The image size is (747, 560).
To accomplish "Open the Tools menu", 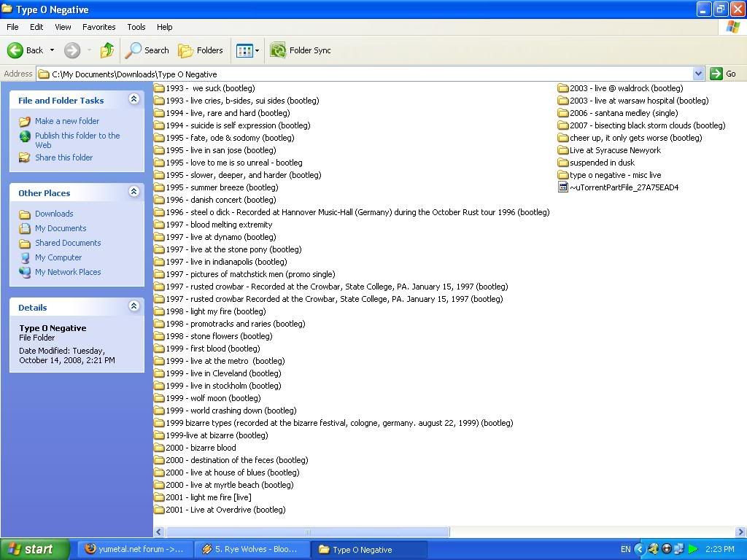I will 136,27.
